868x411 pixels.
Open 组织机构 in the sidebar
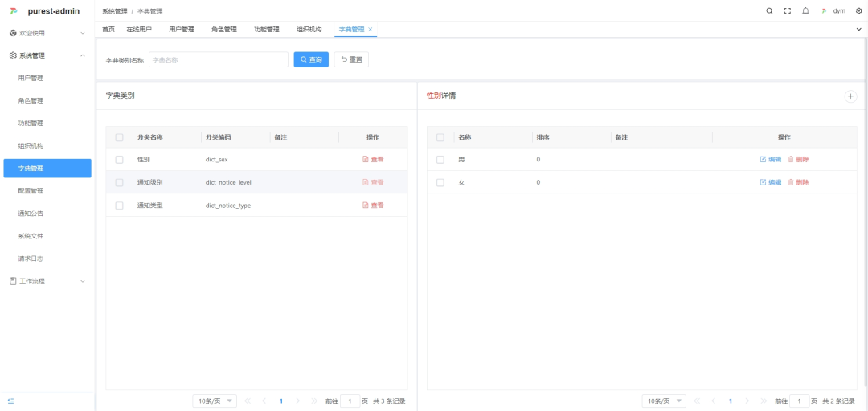tap(47, 146)
